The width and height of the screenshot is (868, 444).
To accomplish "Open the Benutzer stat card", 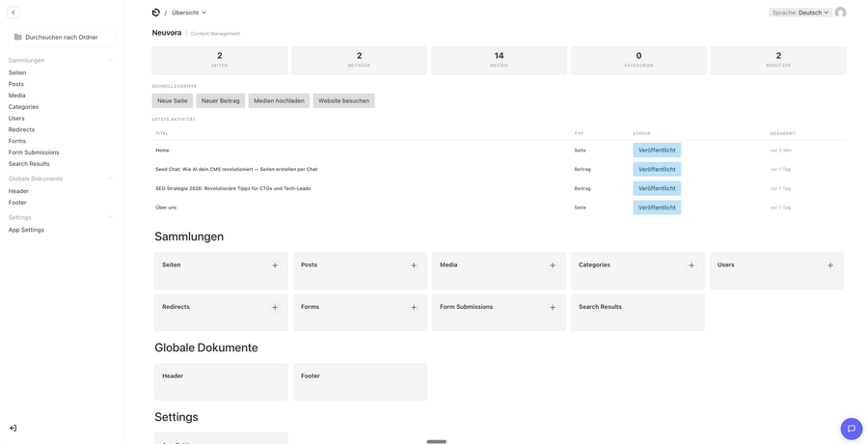I will [778, 61].
